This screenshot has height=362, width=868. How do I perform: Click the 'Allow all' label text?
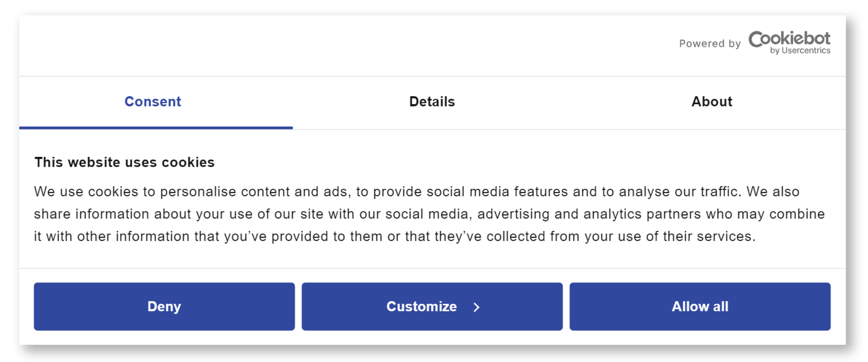[x=700, y=306]
